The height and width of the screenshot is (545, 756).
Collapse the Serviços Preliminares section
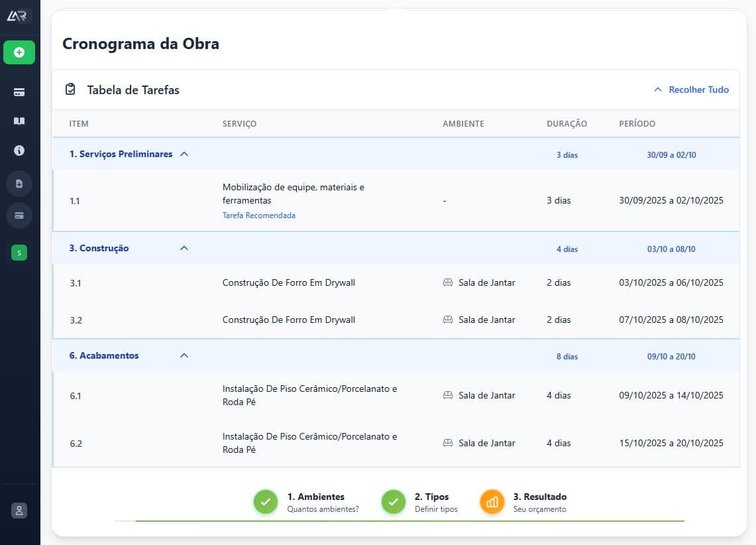184,153
